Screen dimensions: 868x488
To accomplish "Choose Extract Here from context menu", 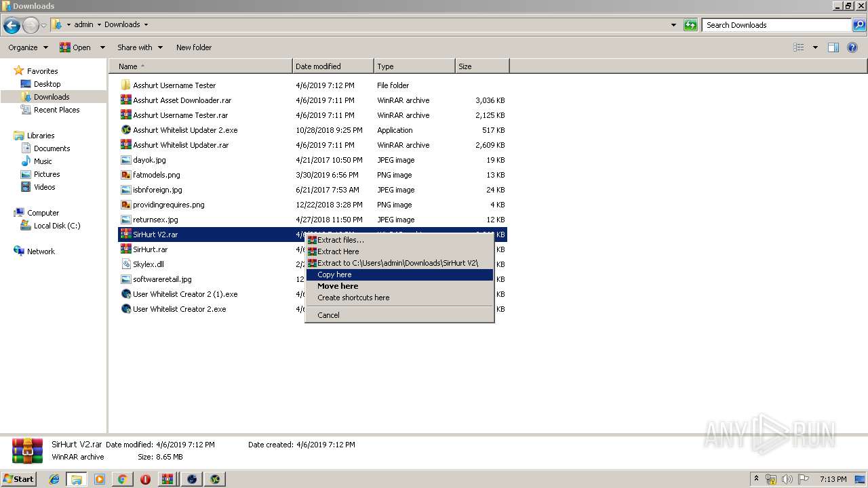I will (399, 251).
